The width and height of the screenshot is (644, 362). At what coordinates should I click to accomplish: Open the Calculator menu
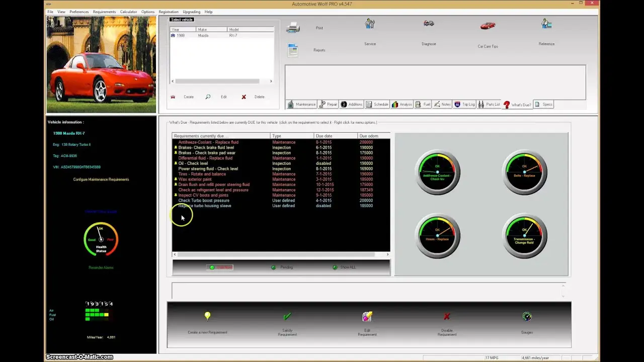pyautogui.click(x=128, y=12)
